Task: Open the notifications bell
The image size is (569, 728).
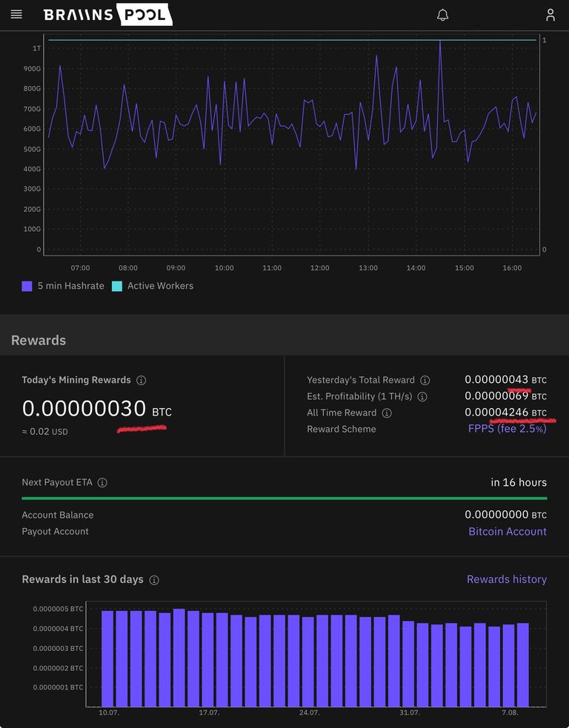Action: coord(442,15)
